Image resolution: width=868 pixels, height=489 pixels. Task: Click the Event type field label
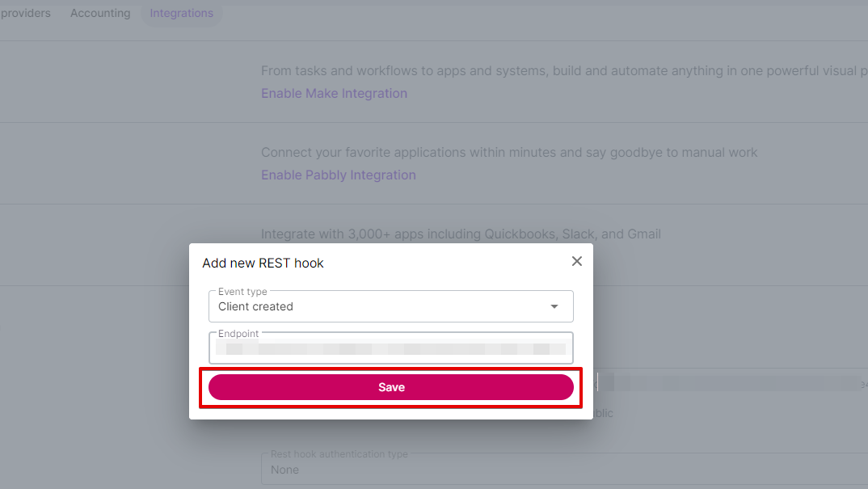242,291
